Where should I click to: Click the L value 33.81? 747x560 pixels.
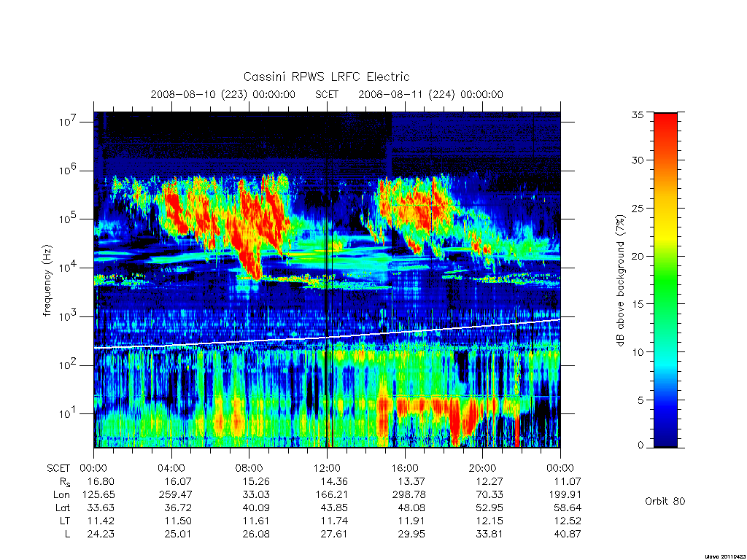tap(489, 534)
